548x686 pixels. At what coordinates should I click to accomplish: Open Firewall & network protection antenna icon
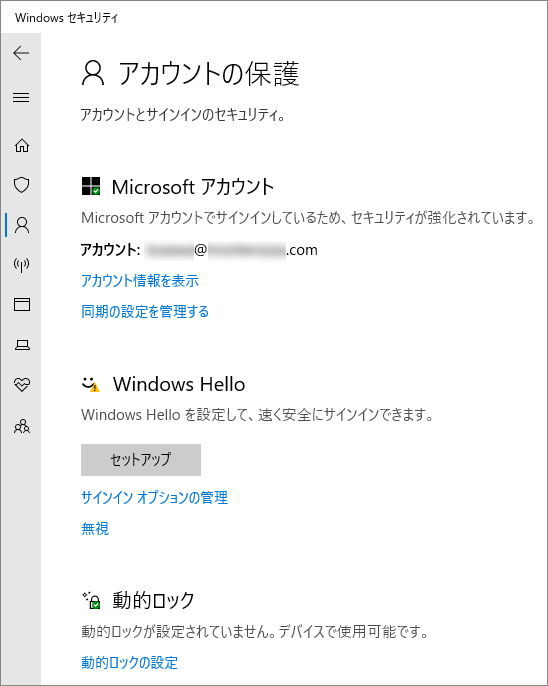pyautogui.click(x=21, y=265)
